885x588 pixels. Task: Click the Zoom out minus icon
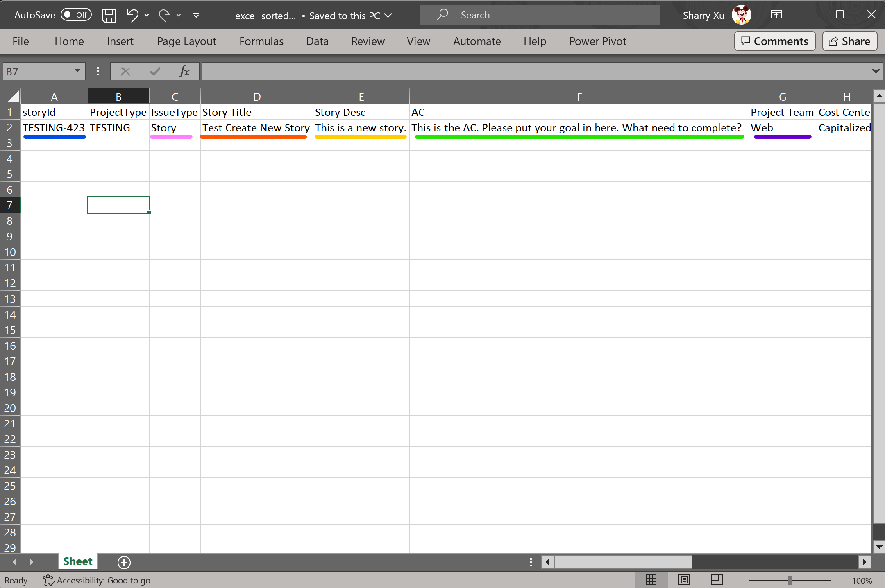[741, 580]
